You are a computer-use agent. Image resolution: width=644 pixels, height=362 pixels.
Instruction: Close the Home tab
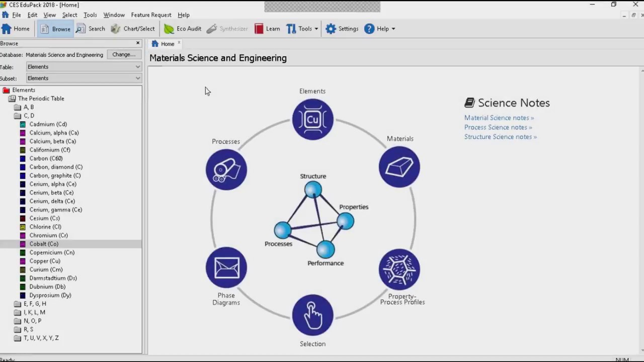[179, 43]
